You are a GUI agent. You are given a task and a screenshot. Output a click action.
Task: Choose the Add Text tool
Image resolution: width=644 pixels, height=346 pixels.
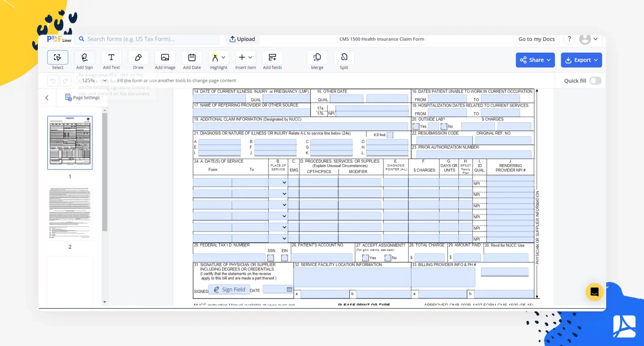111,58
